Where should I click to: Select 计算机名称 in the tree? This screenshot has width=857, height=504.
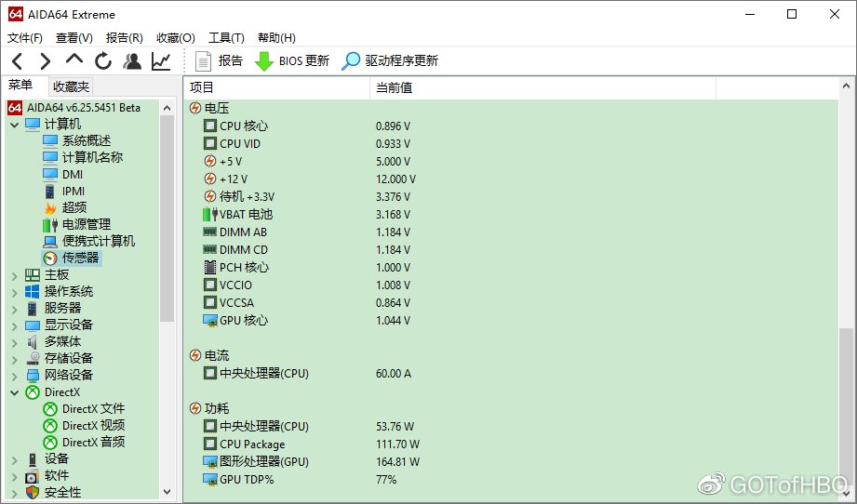point(92,157)
